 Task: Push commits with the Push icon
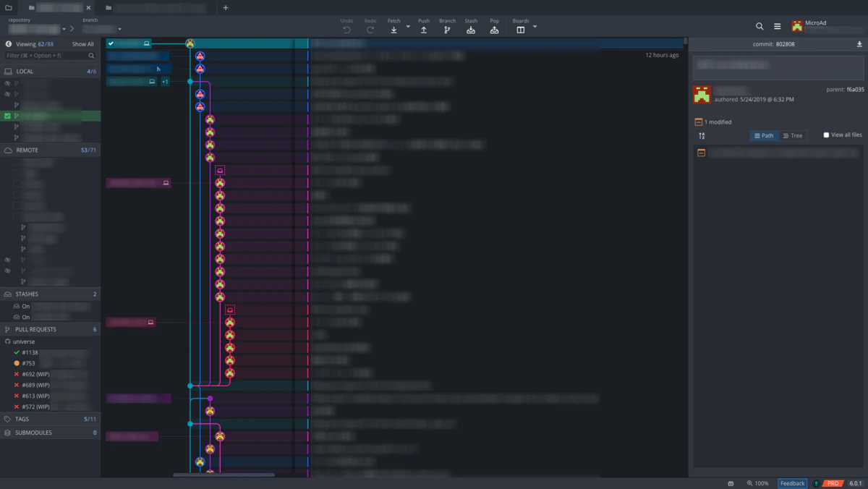pos(424,30)
